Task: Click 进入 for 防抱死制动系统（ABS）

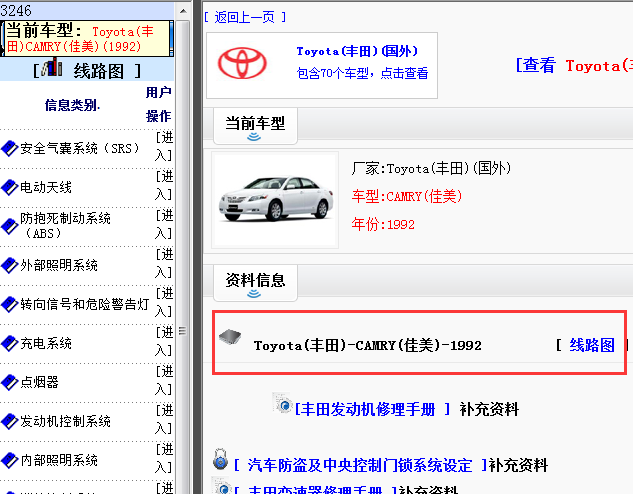Action: pos(164,224)
